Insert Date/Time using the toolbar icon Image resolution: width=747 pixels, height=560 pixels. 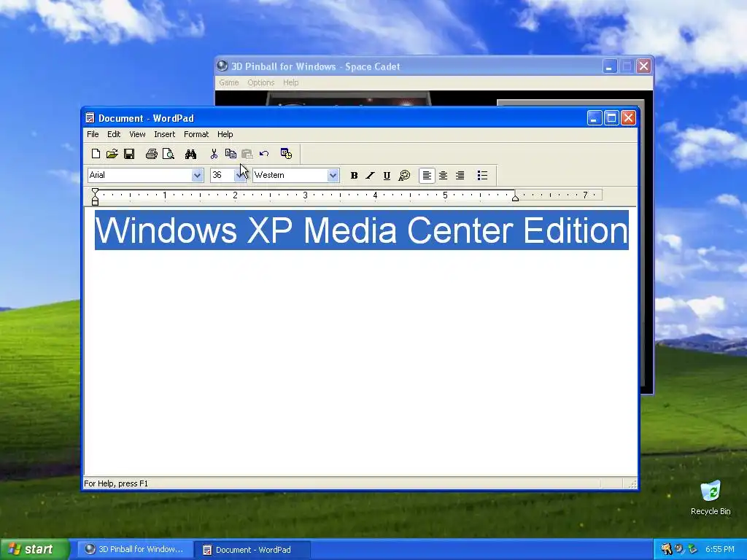(x=286, y=154)
